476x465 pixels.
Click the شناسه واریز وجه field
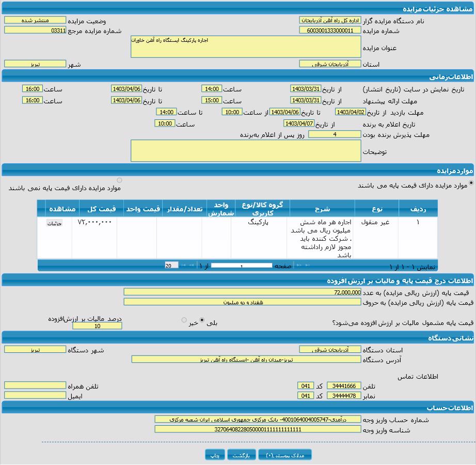tap(258, 429)
